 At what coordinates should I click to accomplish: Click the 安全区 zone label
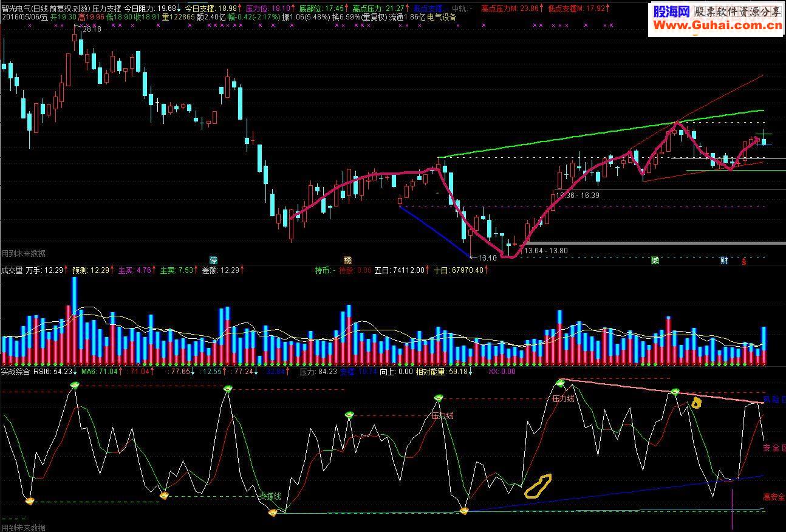click(774, 448)
